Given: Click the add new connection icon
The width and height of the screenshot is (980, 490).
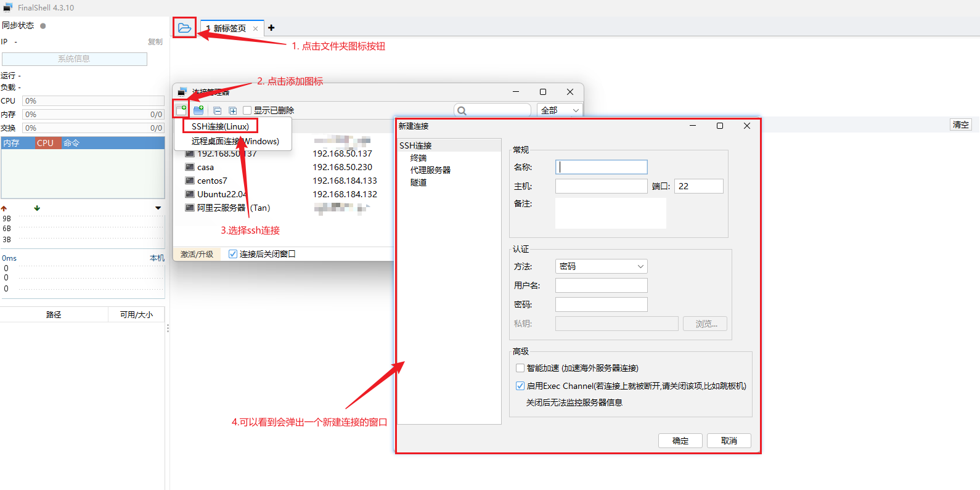Looking at the screenshot, I should pyautogui.click(x=181, y=110).
